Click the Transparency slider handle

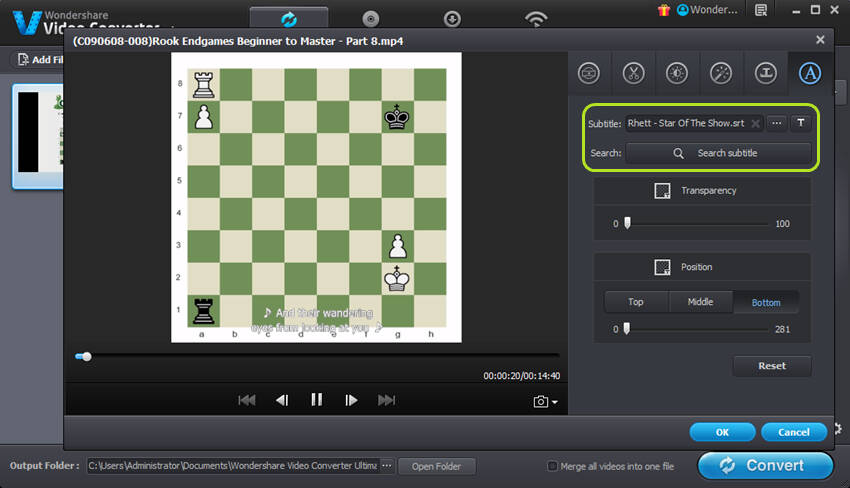(627, 223)
